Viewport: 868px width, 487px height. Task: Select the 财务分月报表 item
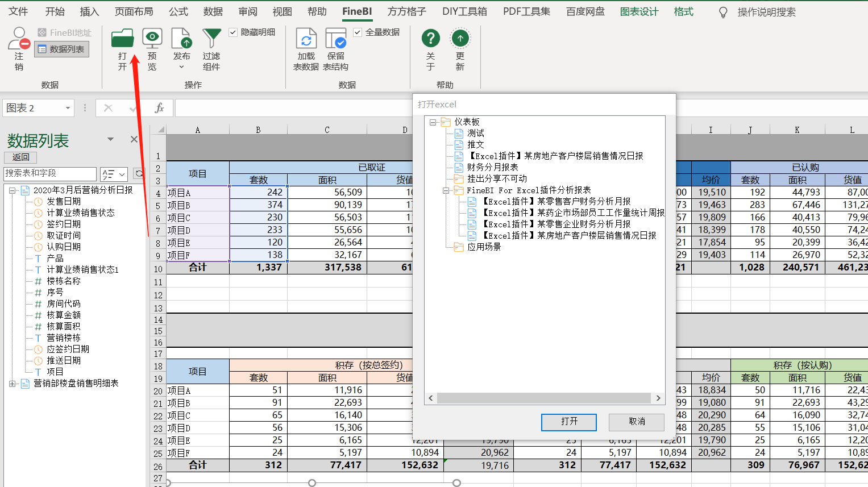coord(492,168)
